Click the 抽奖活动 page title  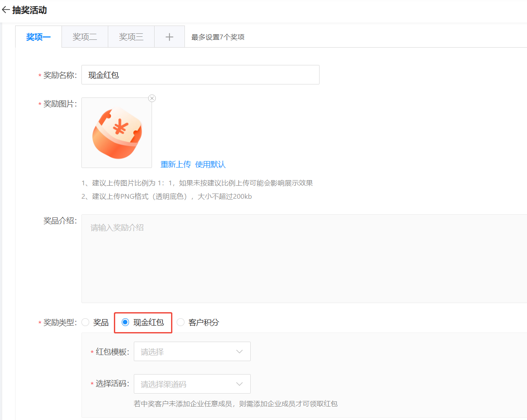coord(29,10)
